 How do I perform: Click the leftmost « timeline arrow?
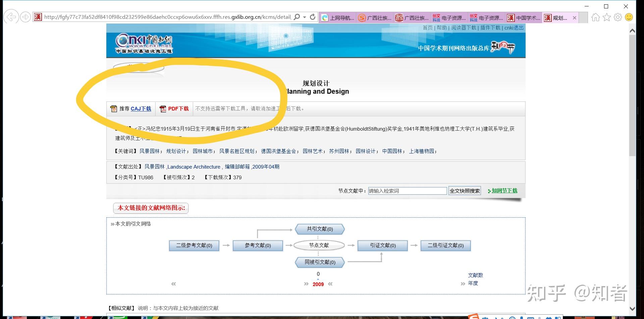tap(173, 284)
